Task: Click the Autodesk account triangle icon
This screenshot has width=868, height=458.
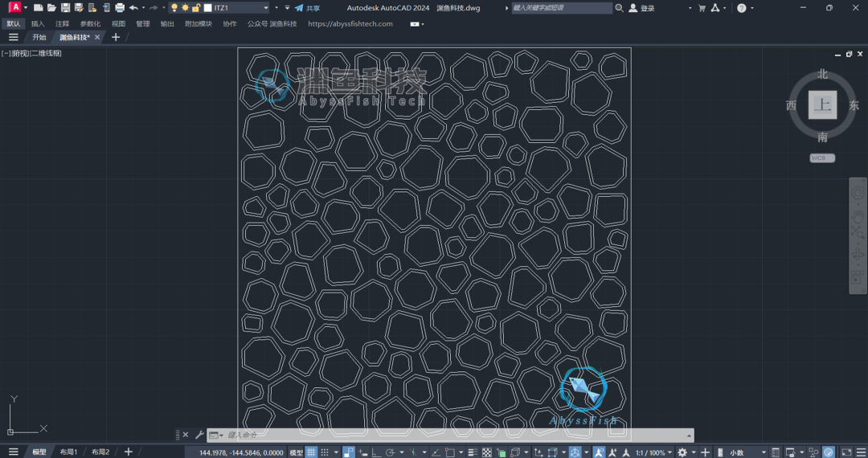Action: click(x=715, y=8)
